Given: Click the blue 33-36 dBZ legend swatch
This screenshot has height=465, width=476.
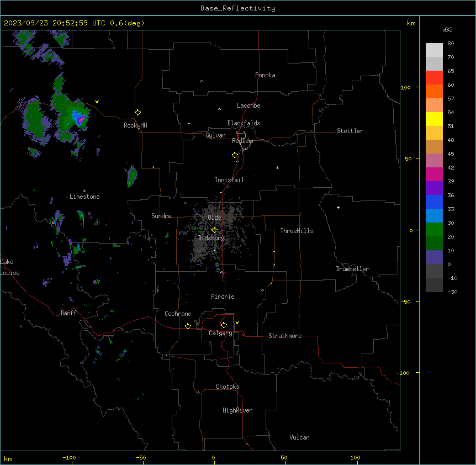Looking at the screenshot, I should pos(434,202).
